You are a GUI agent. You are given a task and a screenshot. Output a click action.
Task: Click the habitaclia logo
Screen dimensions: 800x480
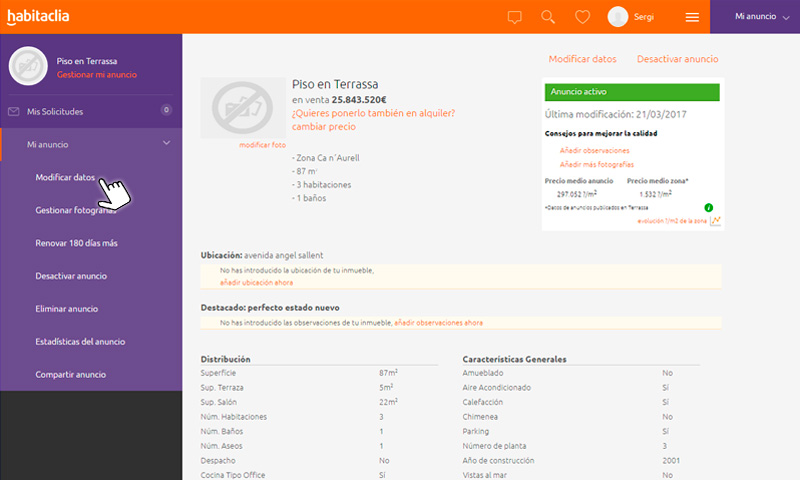pos(38,16)
